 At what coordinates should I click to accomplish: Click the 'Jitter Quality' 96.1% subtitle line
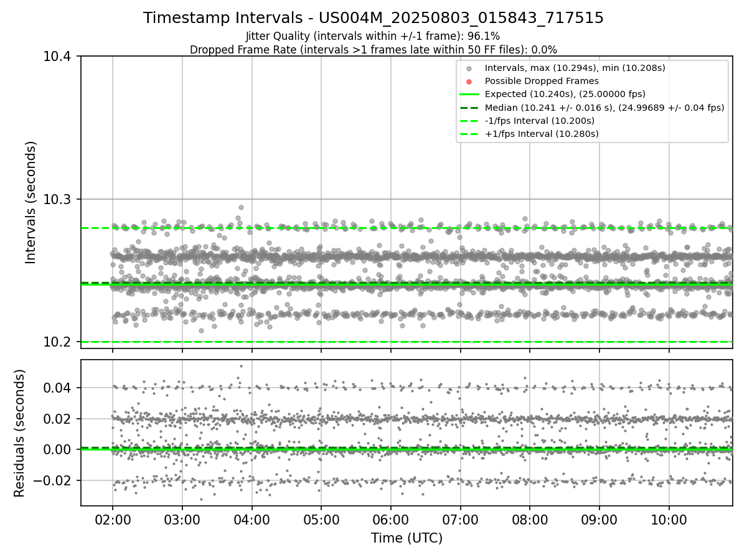(373, 37)
